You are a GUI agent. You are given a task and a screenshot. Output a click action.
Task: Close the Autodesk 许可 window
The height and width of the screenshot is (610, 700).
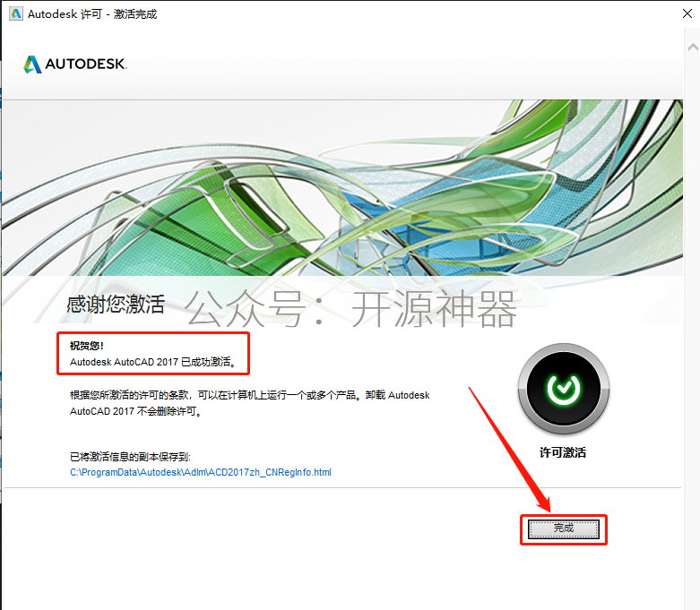click(x=687, y=13)
